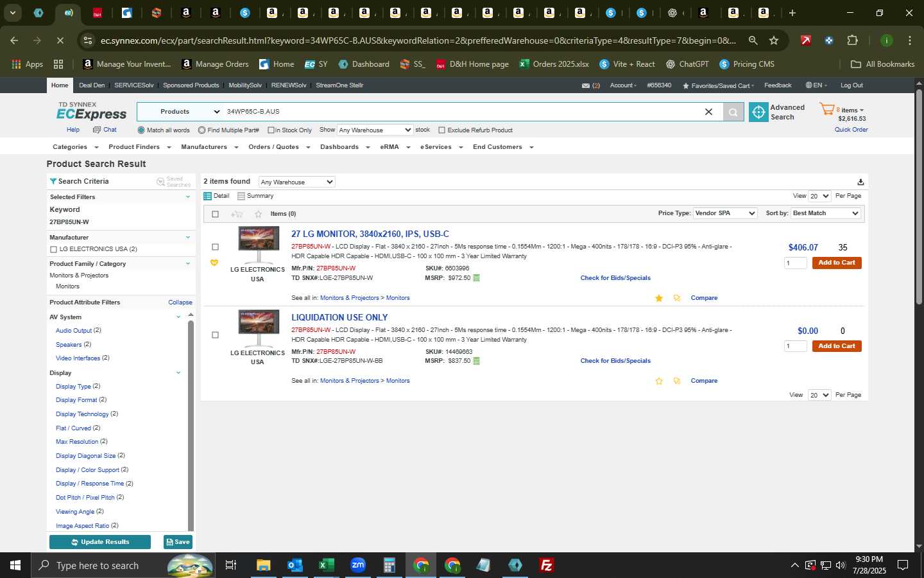Open Zoom from taskbar

tap(358, 565)
